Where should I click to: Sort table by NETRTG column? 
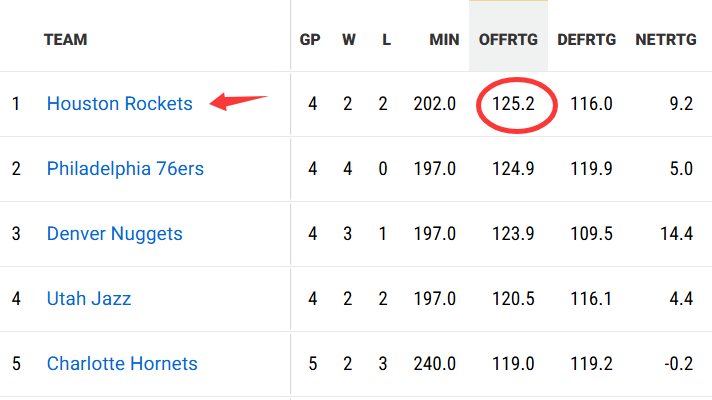pyautogui.click(x=664, y=40)
